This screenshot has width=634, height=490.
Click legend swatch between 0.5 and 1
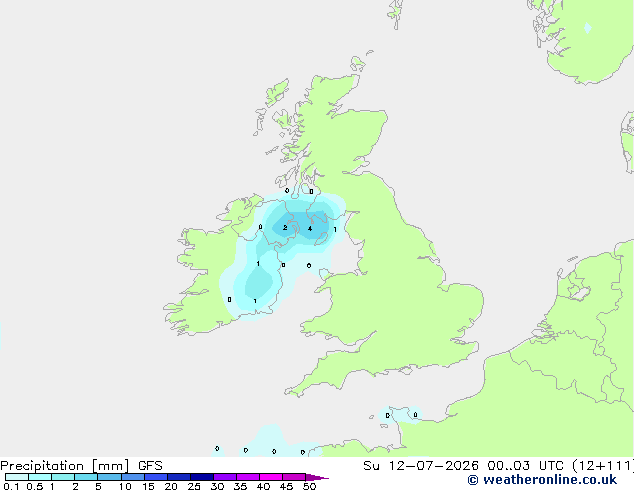pos(40,477)
